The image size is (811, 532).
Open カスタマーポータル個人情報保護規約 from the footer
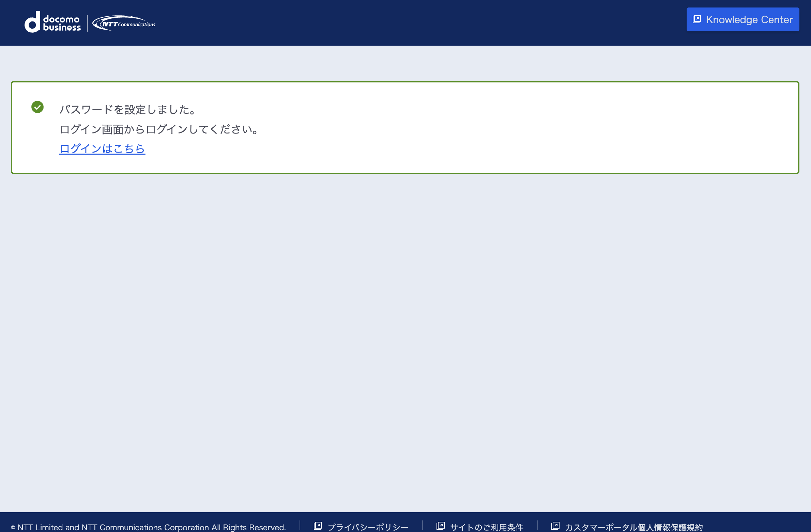(634, 527)
